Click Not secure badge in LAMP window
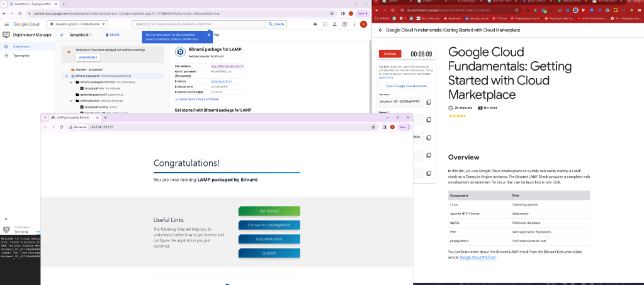Image resolution: width=644 pixels, height=285 pixels. coord(77,127)
